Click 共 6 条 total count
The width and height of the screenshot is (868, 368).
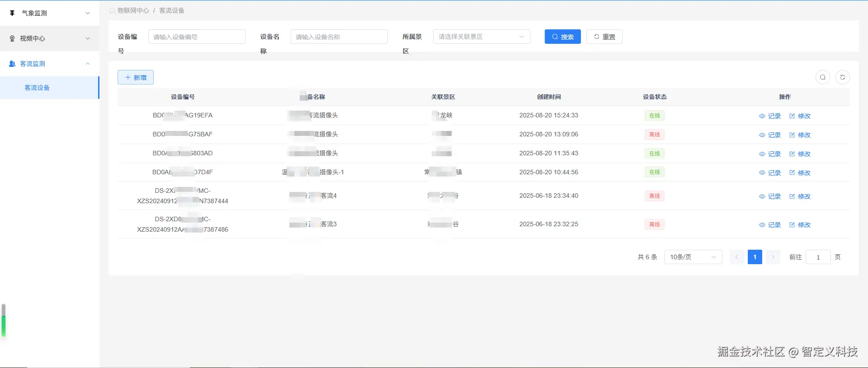pos(647,257)
